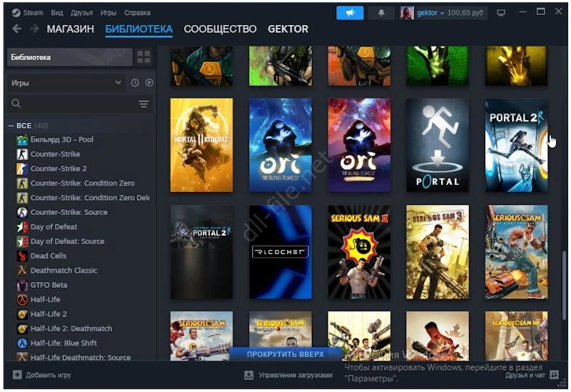
Task: Open the Игры menu in menu bar
Action: tap(108, 13)
